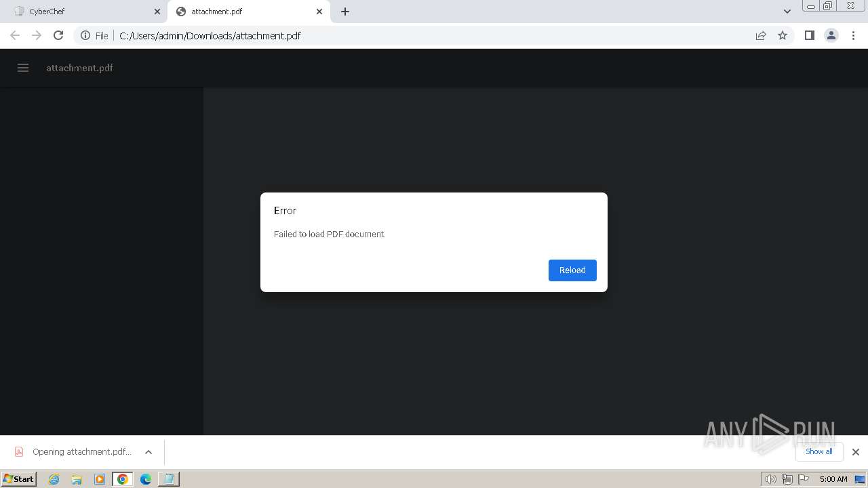Expand the download item options chevron
This screenshot has width=868, height=488.
click(149, 452)
